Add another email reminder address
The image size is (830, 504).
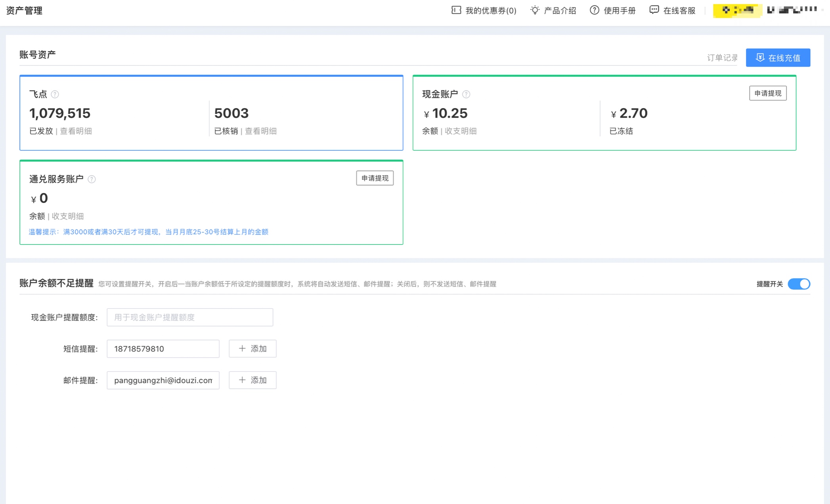coord(252,380)
